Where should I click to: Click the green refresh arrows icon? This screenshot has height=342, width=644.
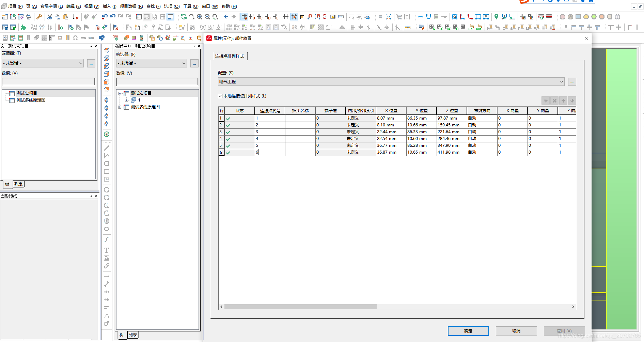click(184, 17)
